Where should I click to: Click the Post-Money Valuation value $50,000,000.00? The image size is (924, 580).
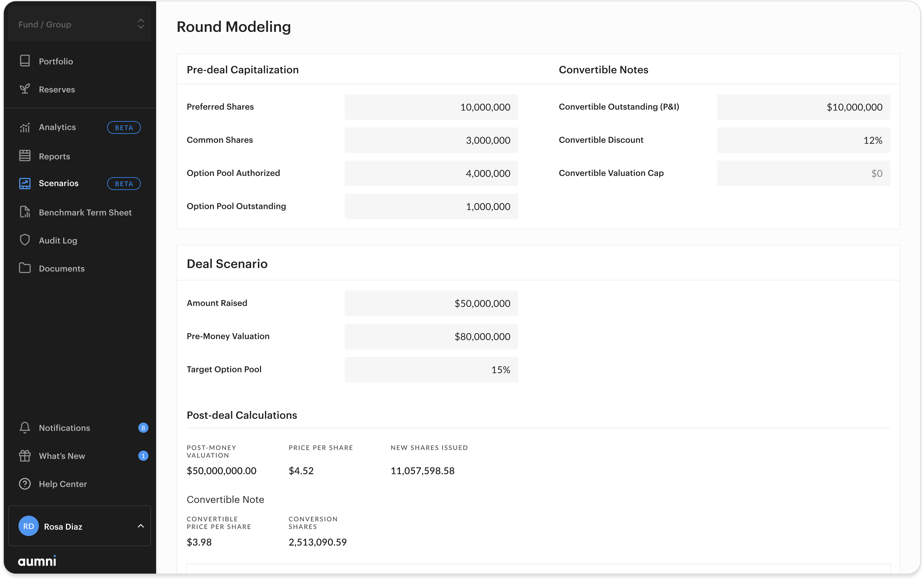(x=222, y=471)
